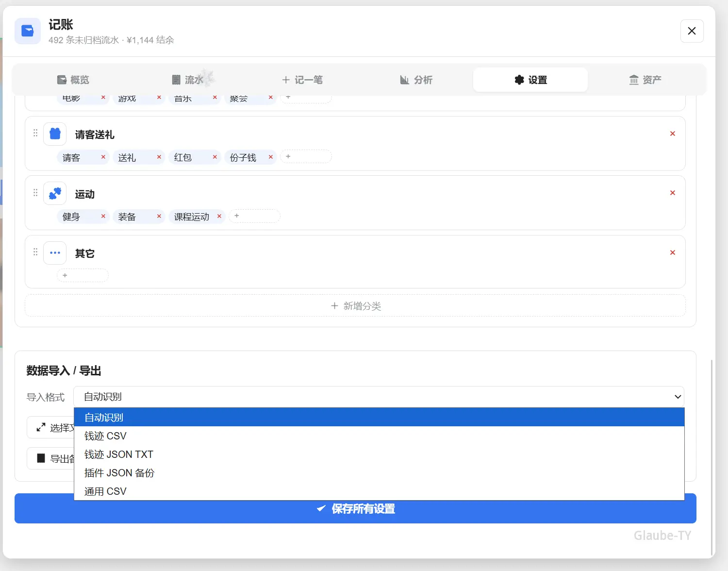728x571 pixels.
Task: Add a subcategory under 其它
Action: point(83,275)
